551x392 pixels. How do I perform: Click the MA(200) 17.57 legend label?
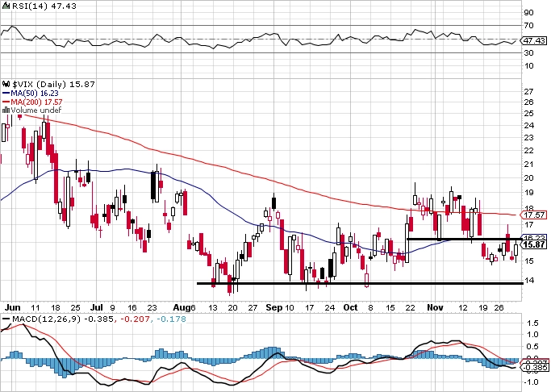34,102
